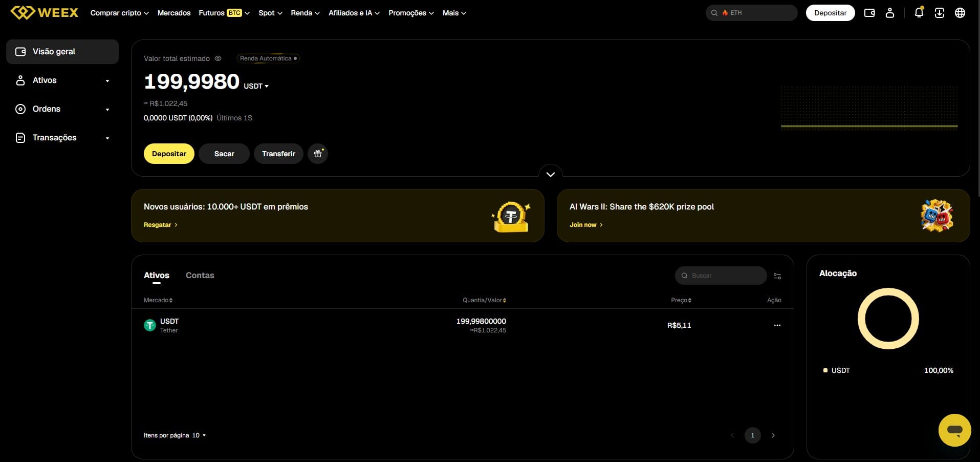
Task: Select Visão geral in the sidebar
Action: (62, 52)
